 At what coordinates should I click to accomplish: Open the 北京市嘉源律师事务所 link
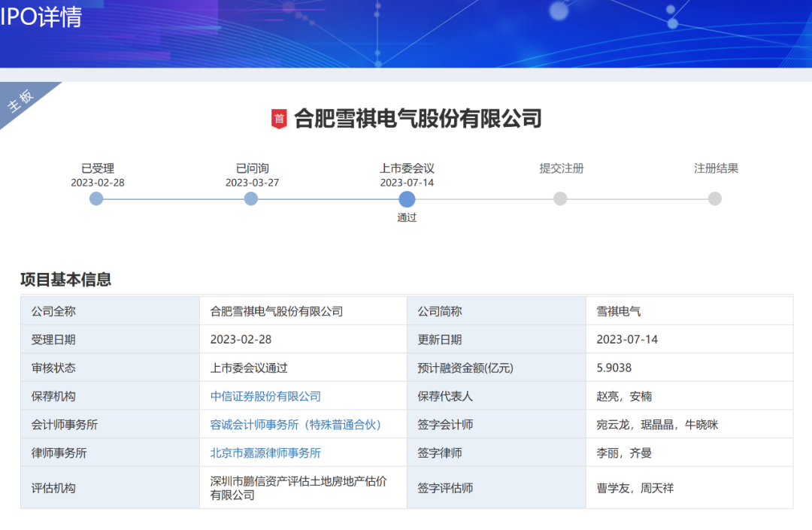coord(265,453)
